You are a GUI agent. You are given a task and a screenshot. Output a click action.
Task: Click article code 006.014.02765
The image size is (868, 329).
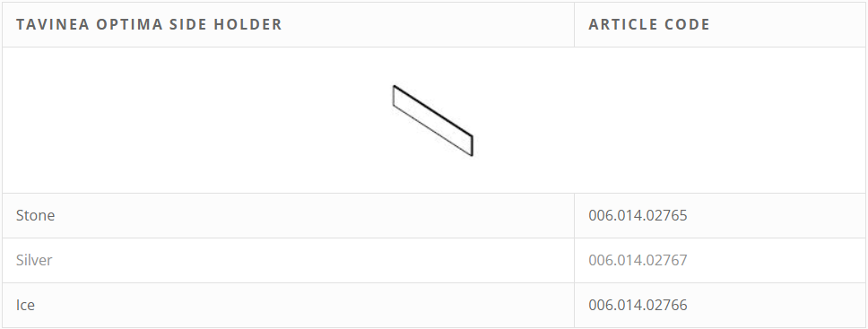pos(638,215)
